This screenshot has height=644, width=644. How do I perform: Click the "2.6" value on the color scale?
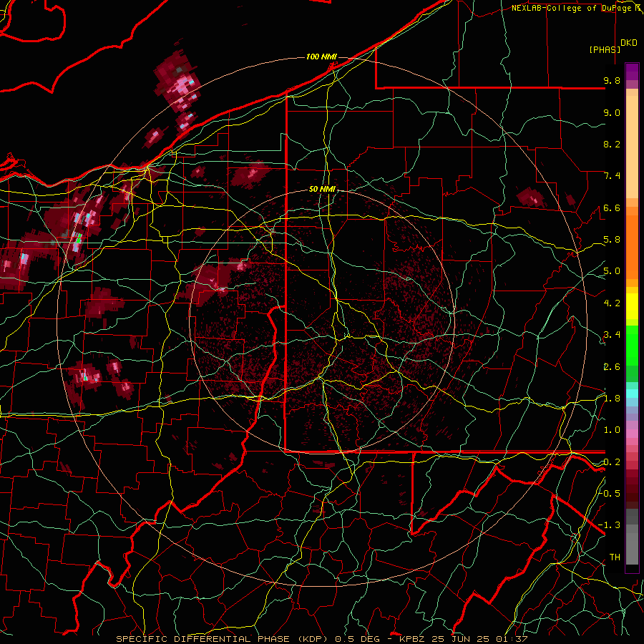click(x=612, y=367)
